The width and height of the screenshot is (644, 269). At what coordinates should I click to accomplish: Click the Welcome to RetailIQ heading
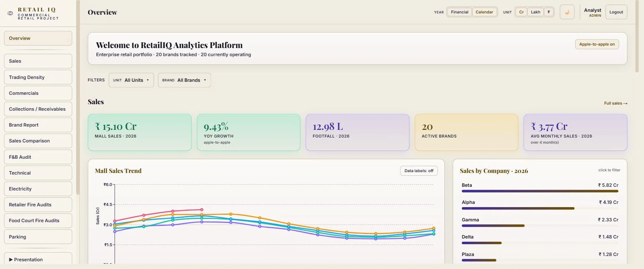pyautogui.click(x=169, y=45)
